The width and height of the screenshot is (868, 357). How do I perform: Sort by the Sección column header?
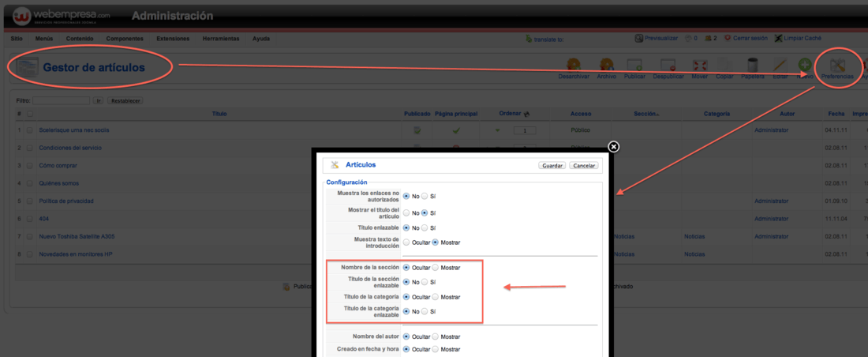click(645, 114)
